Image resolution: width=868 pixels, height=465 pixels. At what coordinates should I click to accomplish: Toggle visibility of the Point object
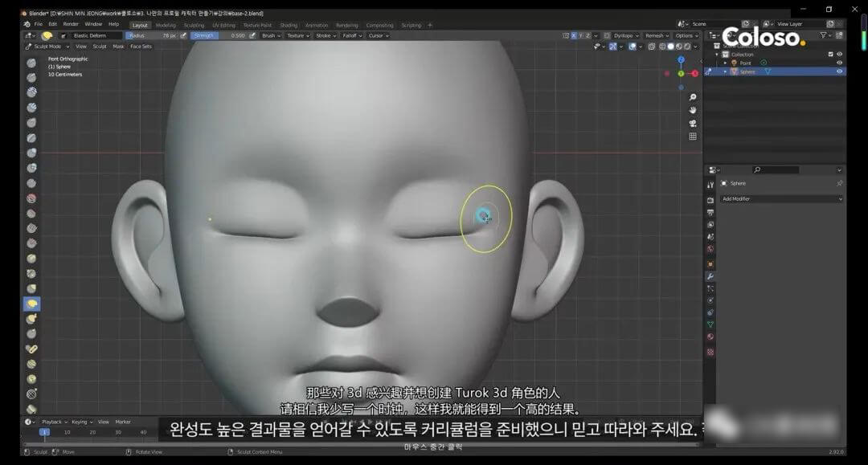[840, 63]
